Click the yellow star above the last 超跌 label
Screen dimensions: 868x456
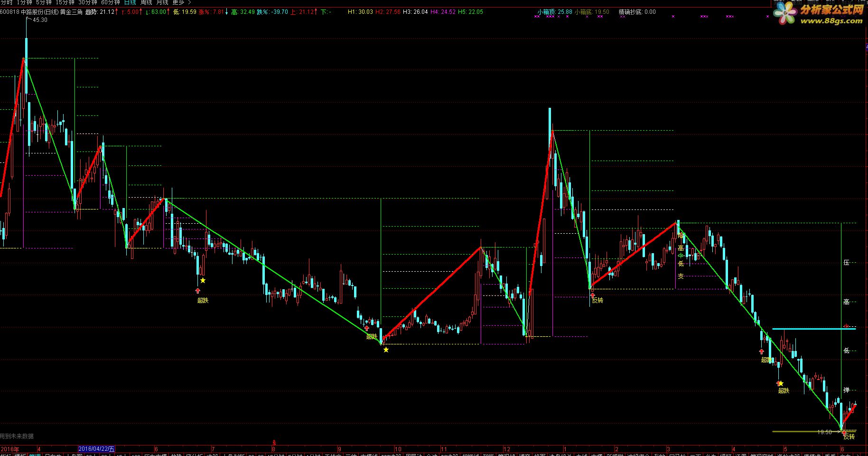[x=781, y=383]
